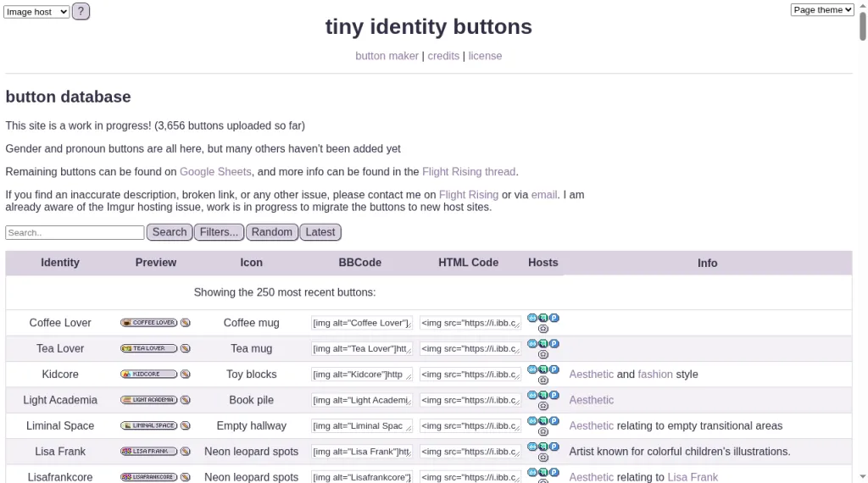The width and height of the screenshot is (868, 483).
Task: Click the Aesthetic link in Liminal Space row
Action: (x=591, y=425)
